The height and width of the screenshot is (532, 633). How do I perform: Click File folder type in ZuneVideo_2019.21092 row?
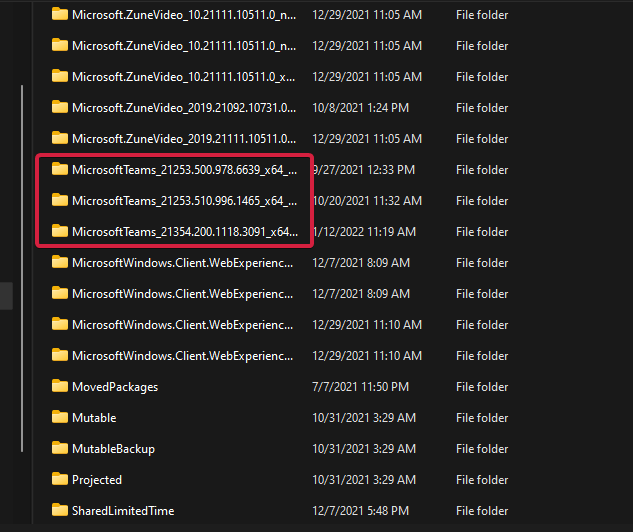coord(482,108)
